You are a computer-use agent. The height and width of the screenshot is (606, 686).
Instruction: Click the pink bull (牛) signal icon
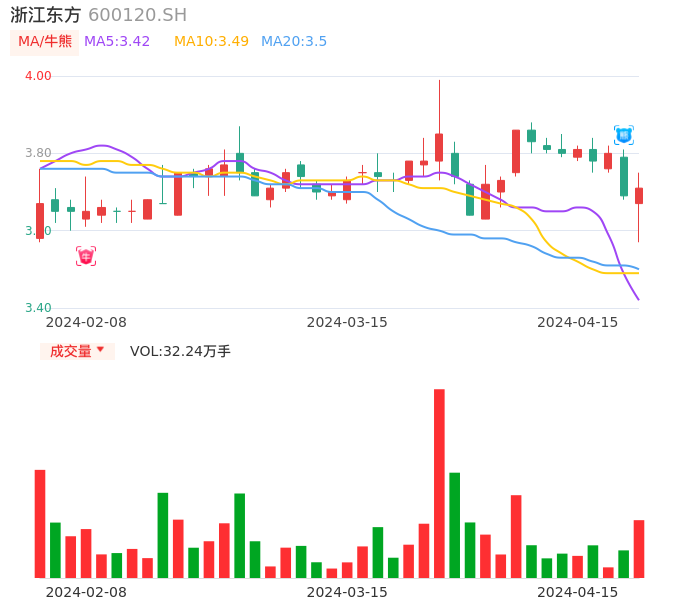click(86, 257)
